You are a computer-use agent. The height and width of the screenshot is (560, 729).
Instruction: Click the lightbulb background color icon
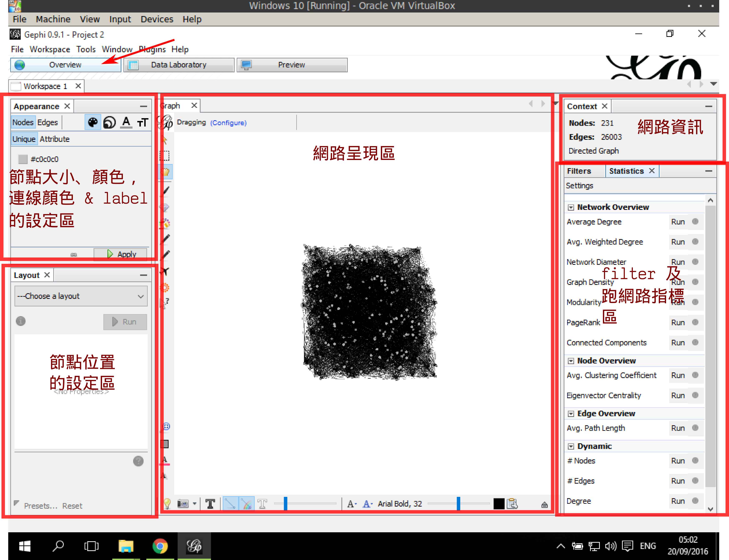pos(167,504)
